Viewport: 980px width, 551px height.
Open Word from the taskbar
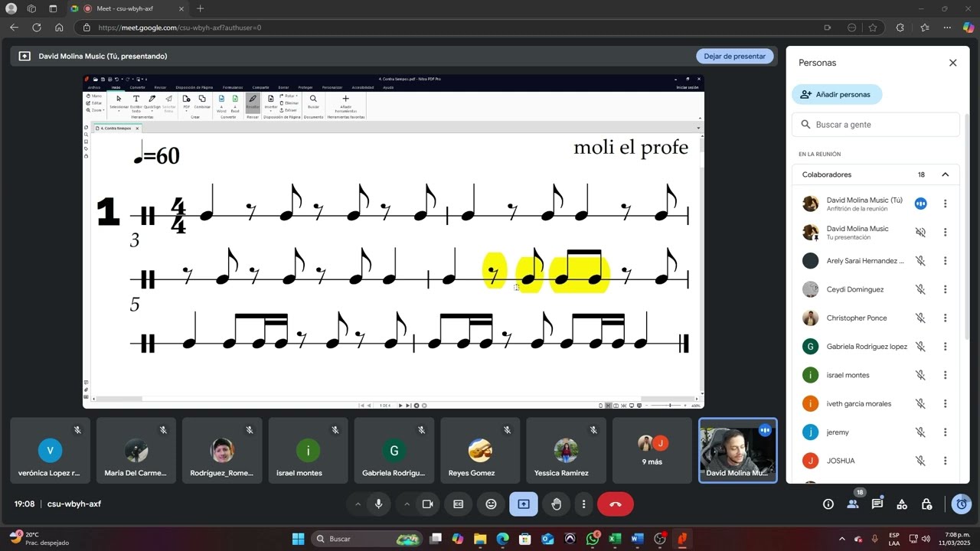pyautogui.click(x=637, y=539)
